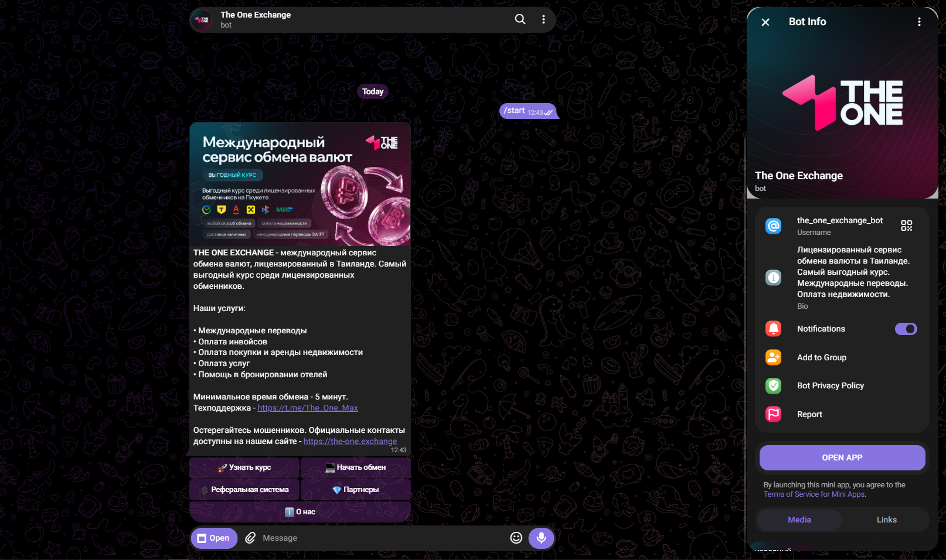Click the Open mini app button
Image resolution: width=946 pixels, height=560 pixels.
pos(214,538)
